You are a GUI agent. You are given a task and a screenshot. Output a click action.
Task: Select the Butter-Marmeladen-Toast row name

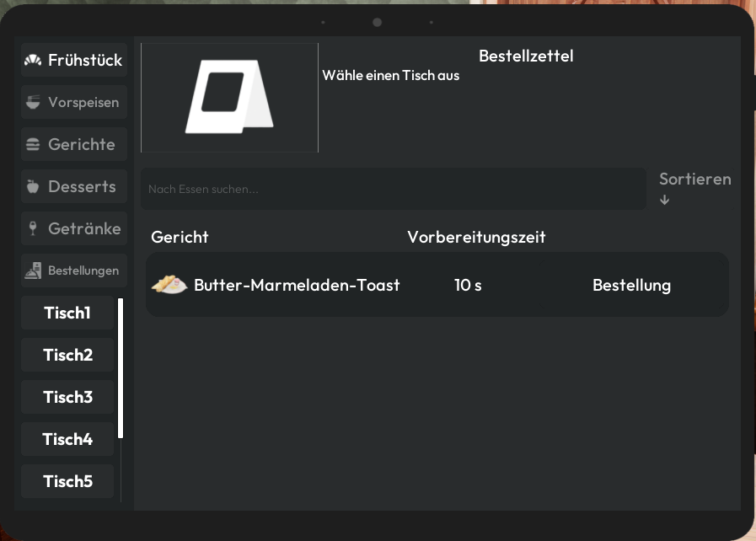(x=297, y=285)
